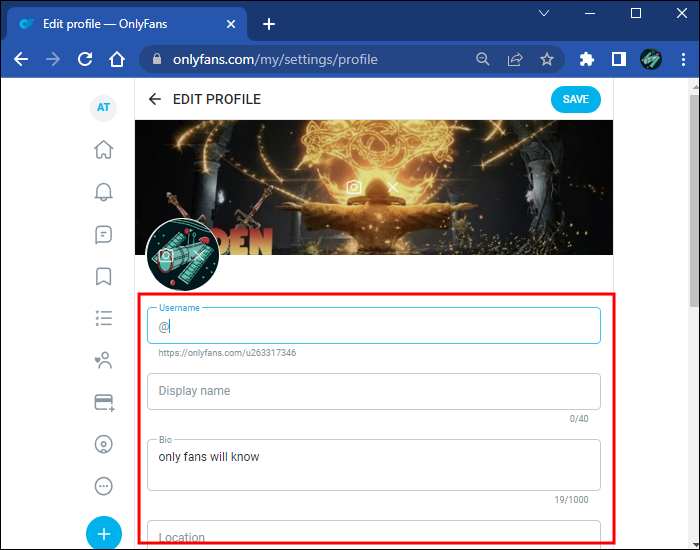Open add card icon in sidebar

tap(104, 403)
